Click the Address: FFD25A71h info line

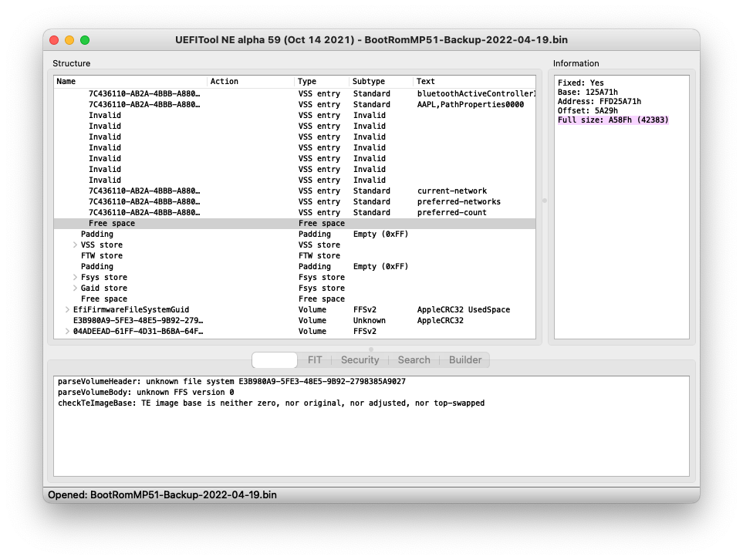coord(599,101)
